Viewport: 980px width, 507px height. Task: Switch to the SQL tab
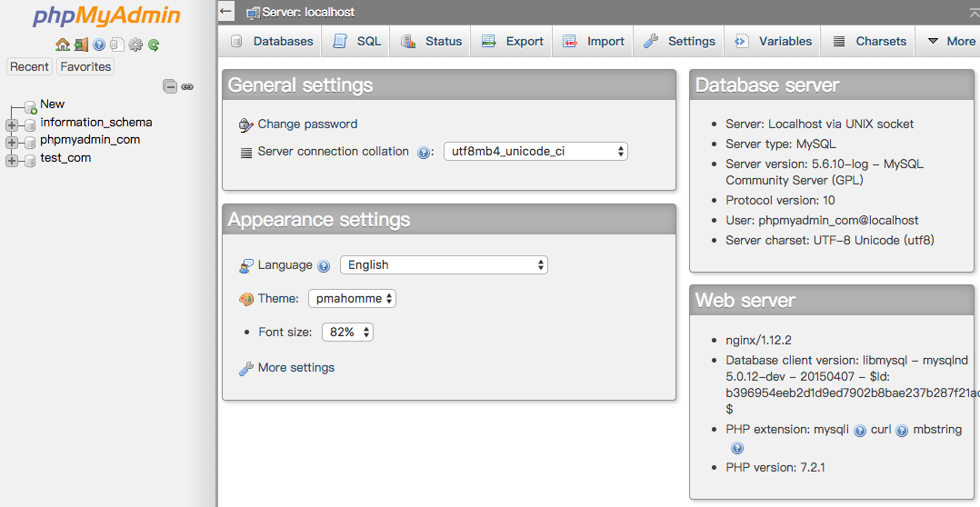[x=357, y=41]
